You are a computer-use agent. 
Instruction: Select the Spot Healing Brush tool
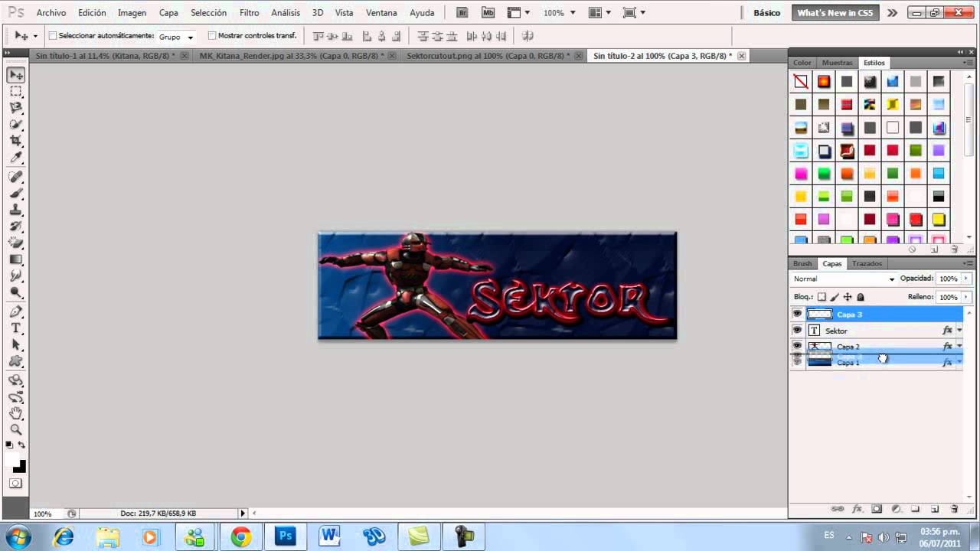15,177
